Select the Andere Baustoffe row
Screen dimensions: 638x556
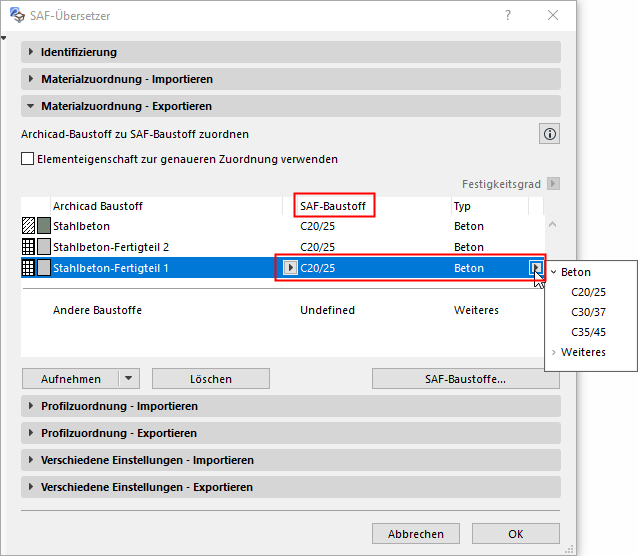click(x=282, y=310)
